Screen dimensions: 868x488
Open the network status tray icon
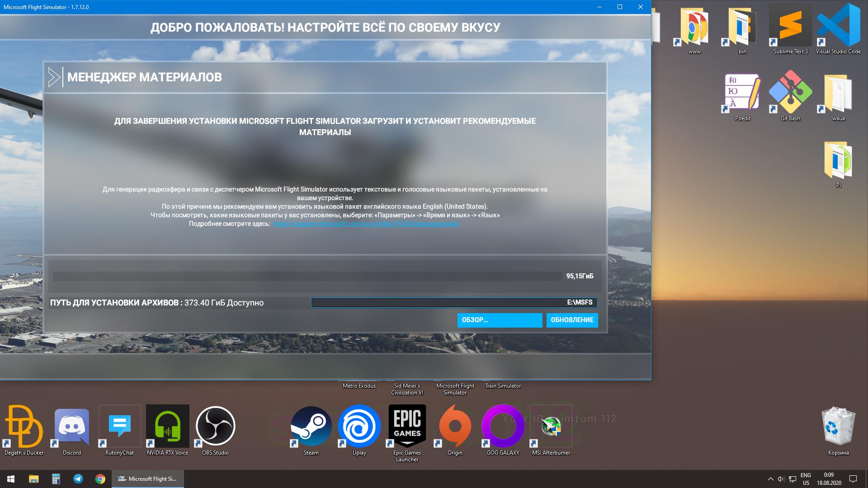pyautogui.click(x=793, y=479)
